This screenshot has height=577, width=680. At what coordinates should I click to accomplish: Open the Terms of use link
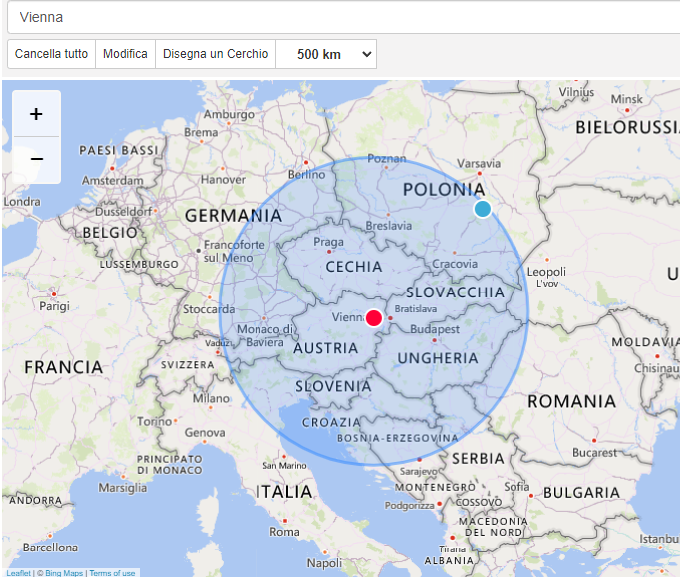coord(112,573)
